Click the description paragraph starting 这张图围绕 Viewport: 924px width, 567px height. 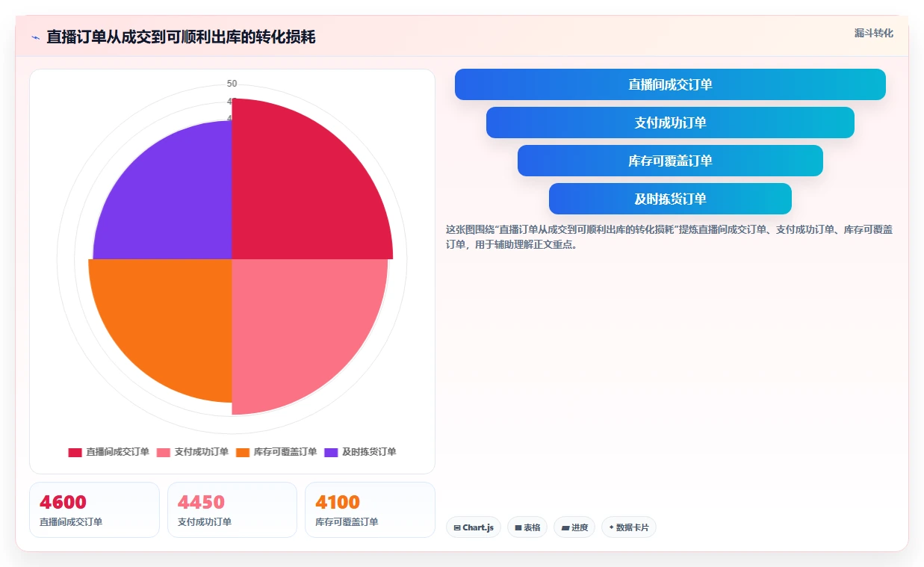pos(669,237)
